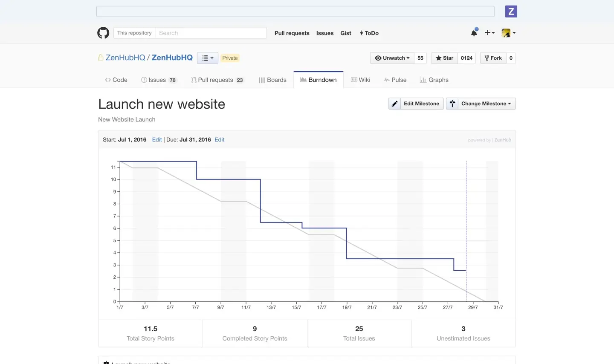
Task: Focus the repository search field
Action: coord(211,33)
